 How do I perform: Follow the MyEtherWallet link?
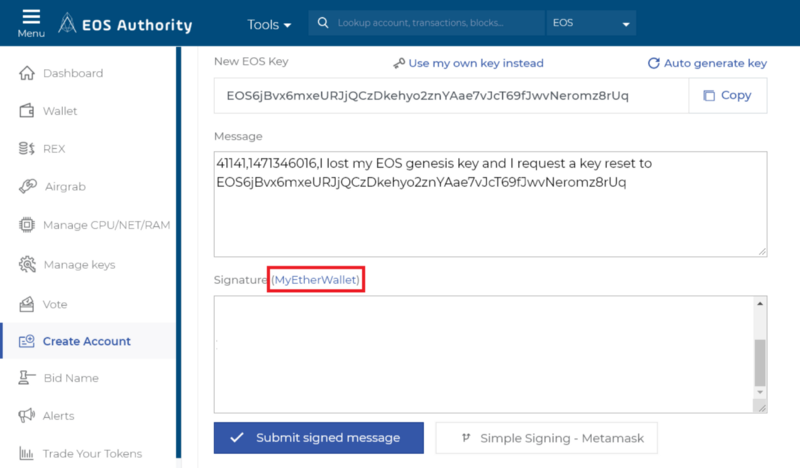click(x=316, y=280)
